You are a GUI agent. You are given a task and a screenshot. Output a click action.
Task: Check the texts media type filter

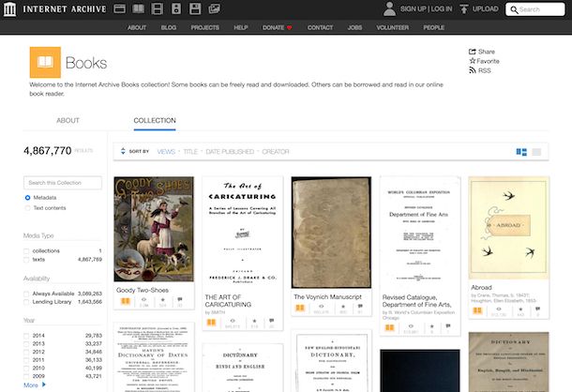coord(26,260)
